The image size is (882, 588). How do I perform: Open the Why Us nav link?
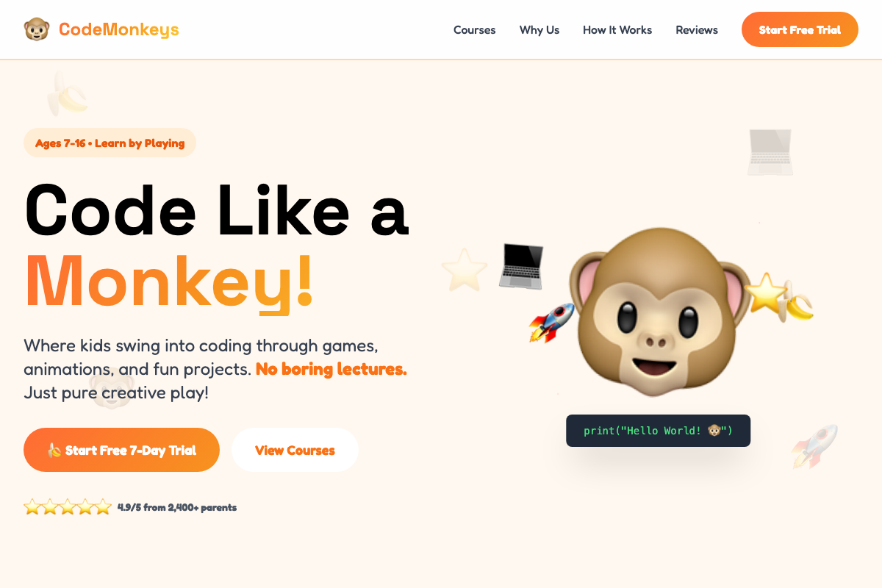click(x=539, y=30)
